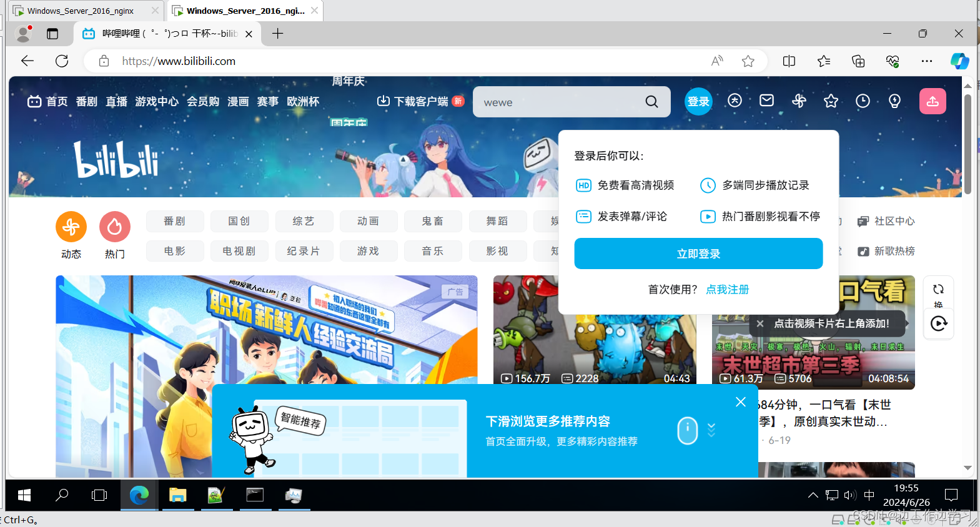Click the Windows Start button

(24, 495)
